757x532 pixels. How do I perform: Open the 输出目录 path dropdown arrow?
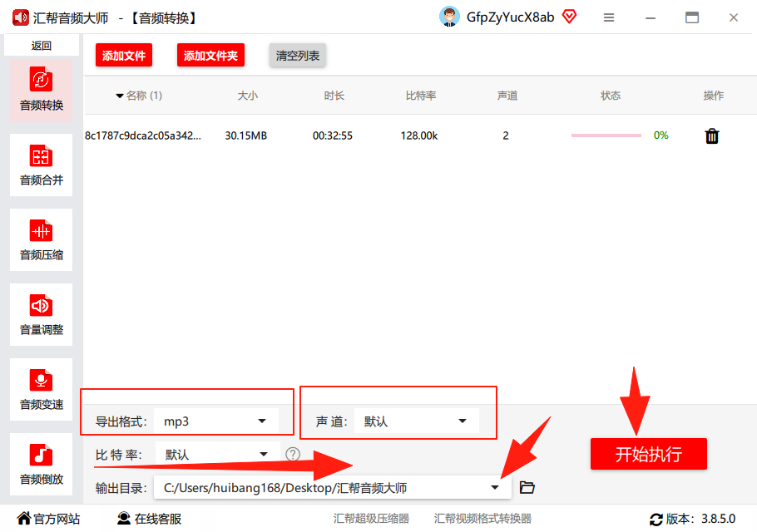494,488
